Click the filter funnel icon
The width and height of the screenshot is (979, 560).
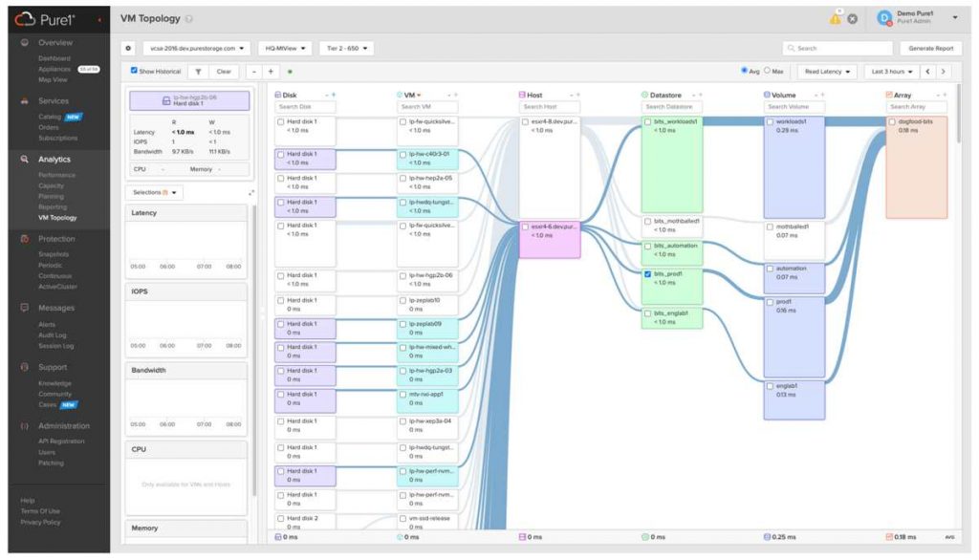pyautogui.click(x=198, y=72)
